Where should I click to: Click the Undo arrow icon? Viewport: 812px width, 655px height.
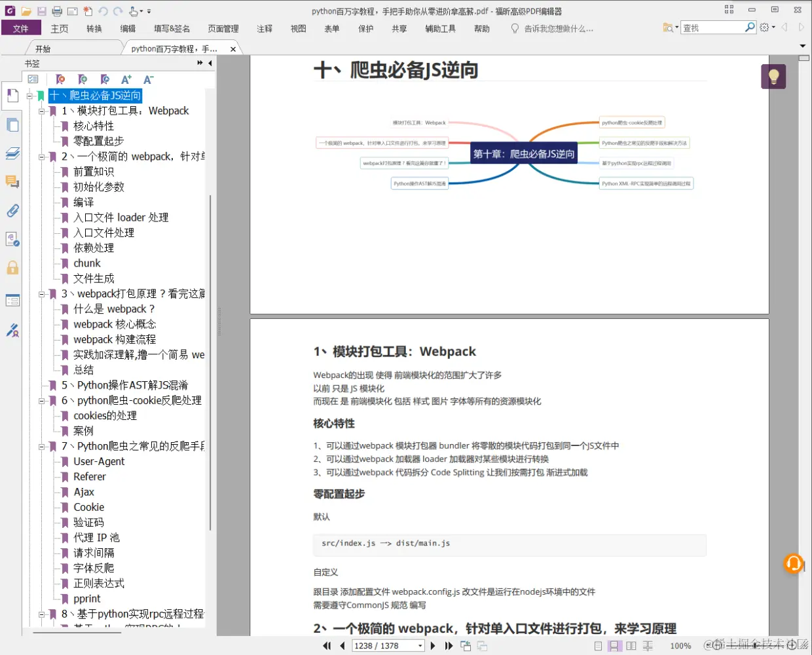103,11
